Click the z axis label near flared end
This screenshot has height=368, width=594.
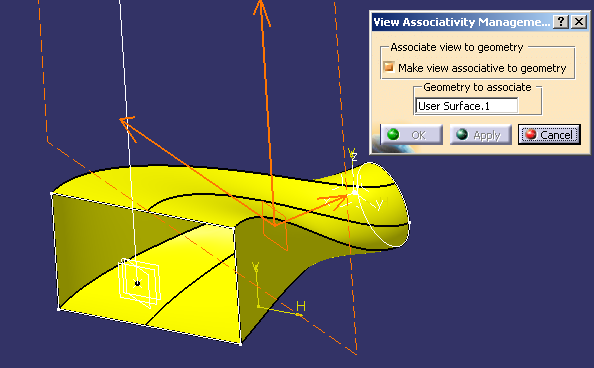[x=353, y=153]
